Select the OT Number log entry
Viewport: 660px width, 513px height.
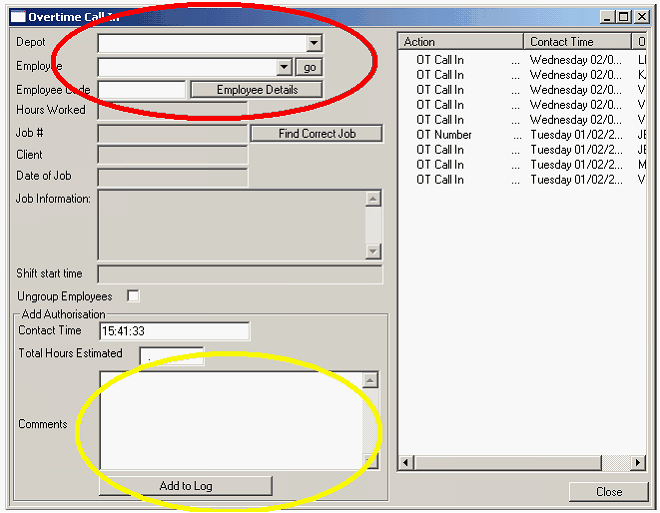click(444, 135)
